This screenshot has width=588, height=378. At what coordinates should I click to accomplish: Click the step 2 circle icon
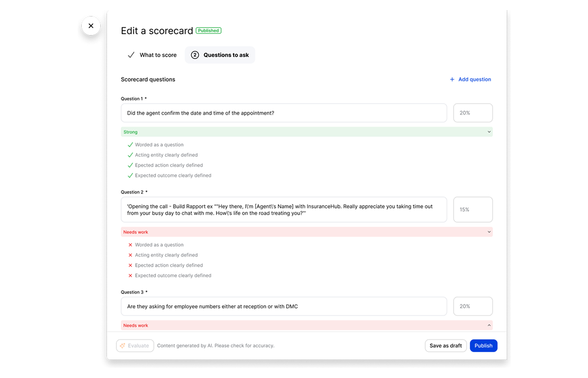click(195, 55)
